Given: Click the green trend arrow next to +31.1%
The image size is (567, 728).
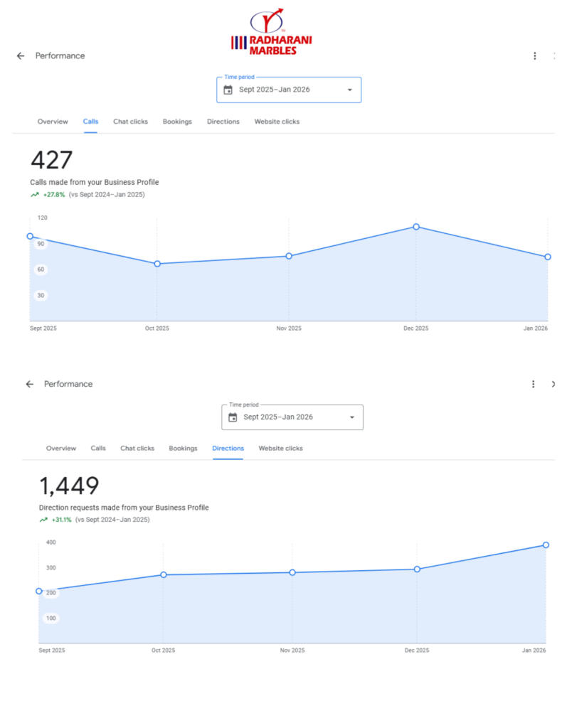Looking at the screenshot, I should click(43, 520).
